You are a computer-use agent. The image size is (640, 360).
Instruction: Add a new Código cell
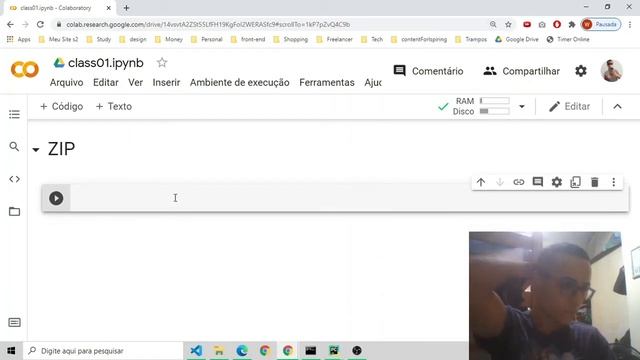[62, 107]
